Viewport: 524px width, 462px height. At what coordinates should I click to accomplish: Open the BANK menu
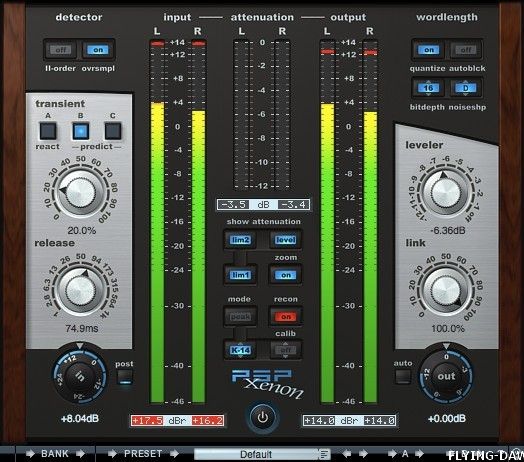point(55,454)
